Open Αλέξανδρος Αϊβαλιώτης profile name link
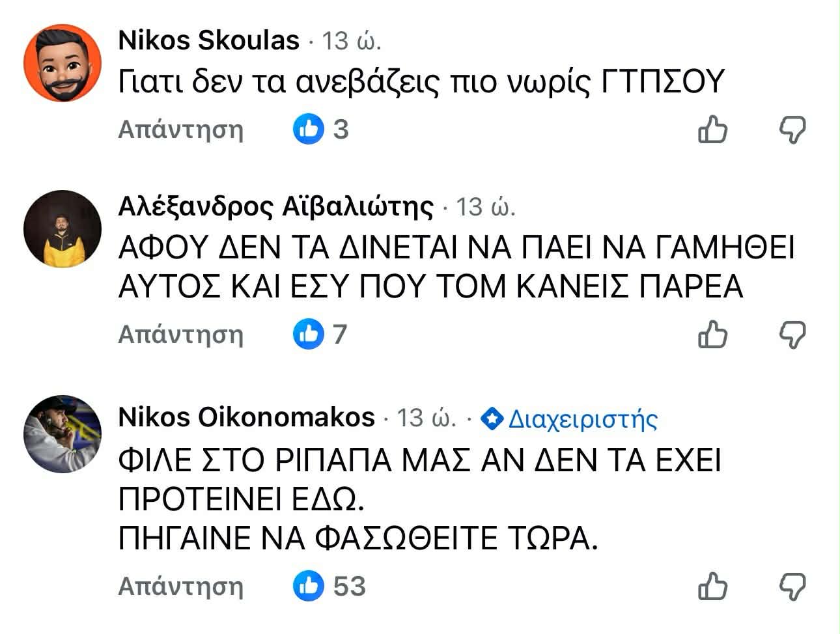The image size is (840, 634). tap(275, 207)
